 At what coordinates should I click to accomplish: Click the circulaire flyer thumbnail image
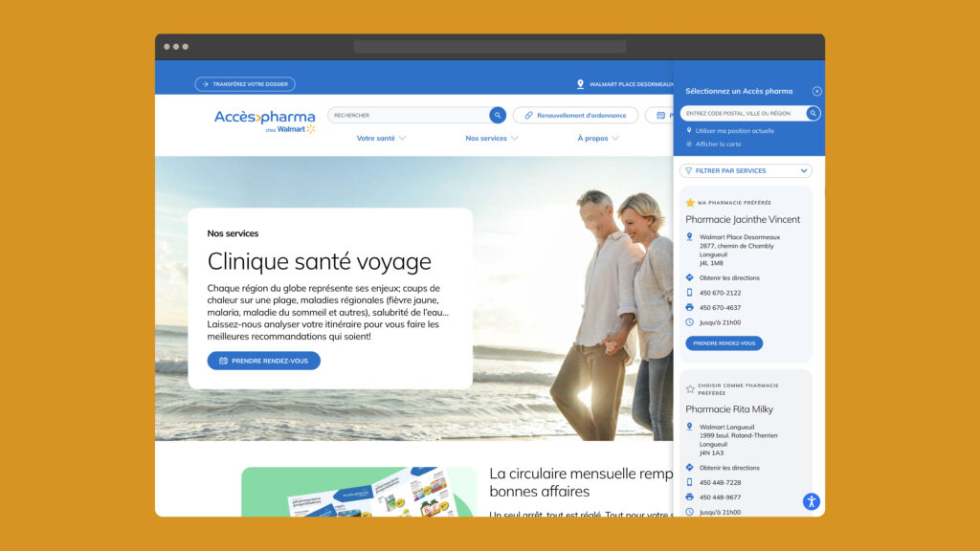coord(359,492)
